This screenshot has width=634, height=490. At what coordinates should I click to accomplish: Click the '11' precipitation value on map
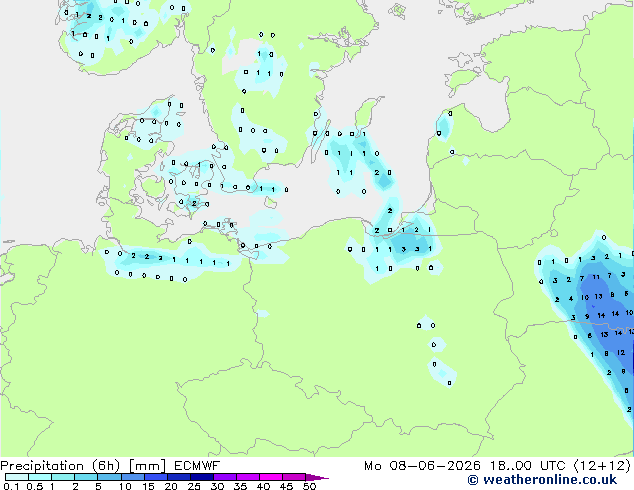coord(596,277)
